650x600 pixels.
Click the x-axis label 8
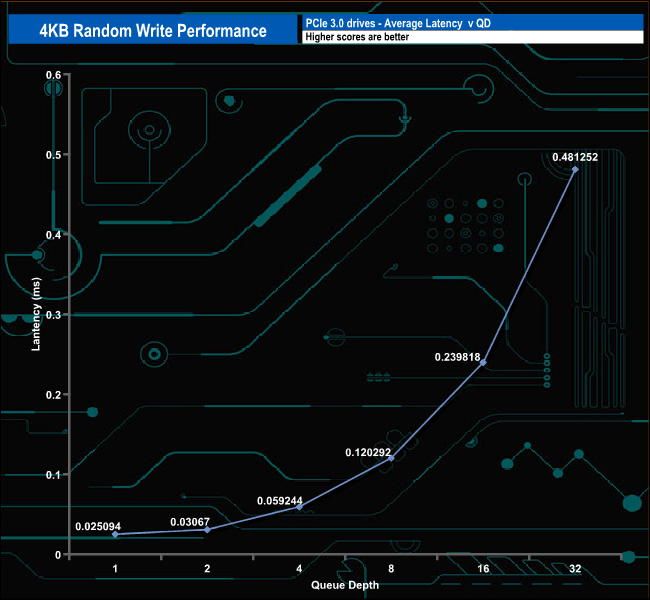(391, 568)
